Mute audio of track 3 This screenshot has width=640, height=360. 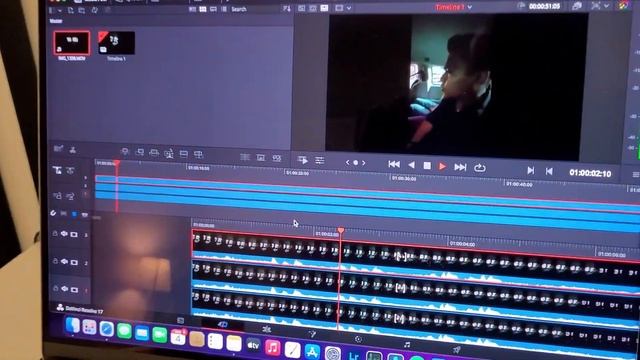64,234
